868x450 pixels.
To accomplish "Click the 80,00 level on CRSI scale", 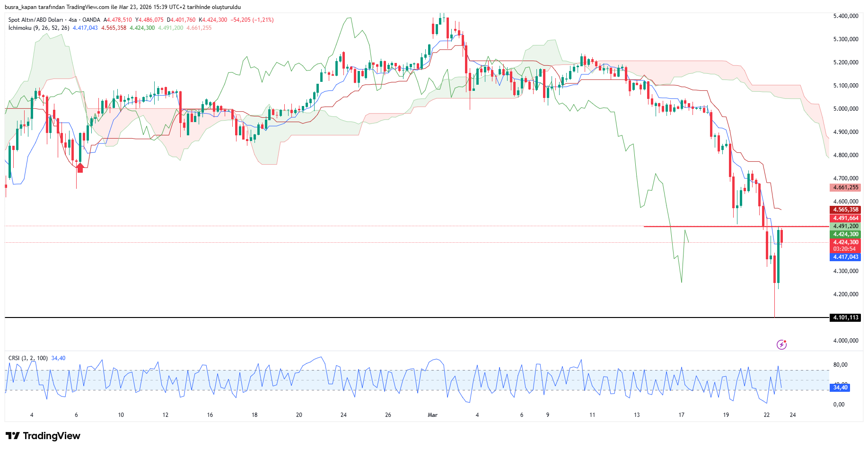I will coord(840,365).
